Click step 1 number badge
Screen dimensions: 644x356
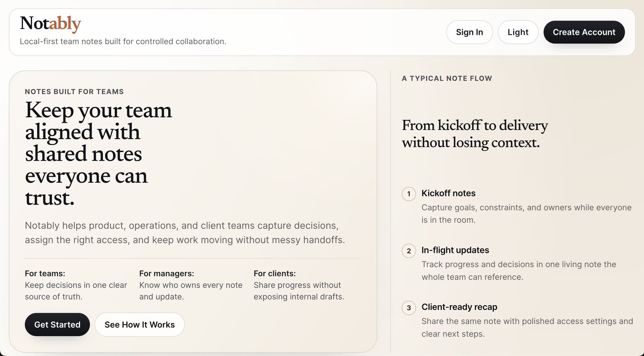[x=409, y=194]
